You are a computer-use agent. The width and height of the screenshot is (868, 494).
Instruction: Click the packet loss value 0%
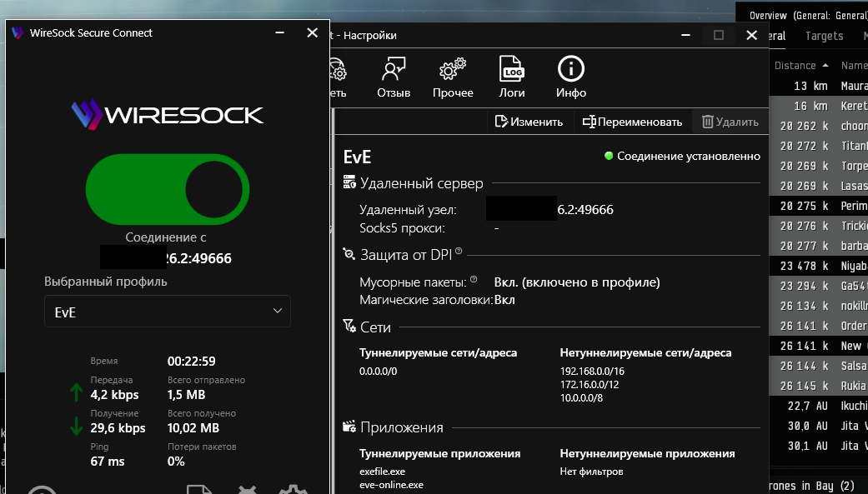point(176,461)
